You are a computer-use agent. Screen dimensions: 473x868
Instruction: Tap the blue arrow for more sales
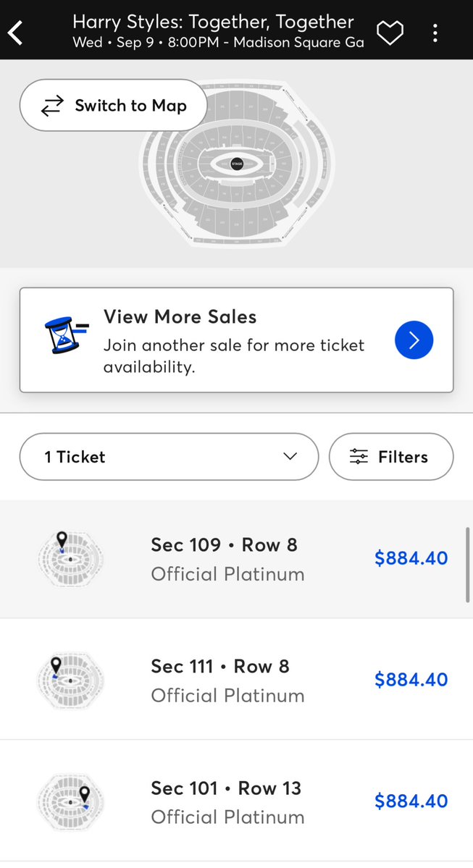click(414, 340)
